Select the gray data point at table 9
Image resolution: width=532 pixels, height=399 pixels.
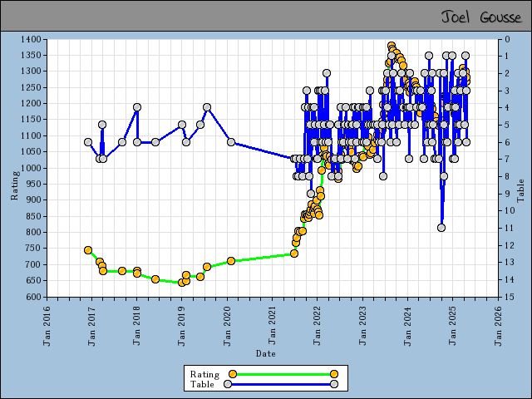click(x=311, y=194)
